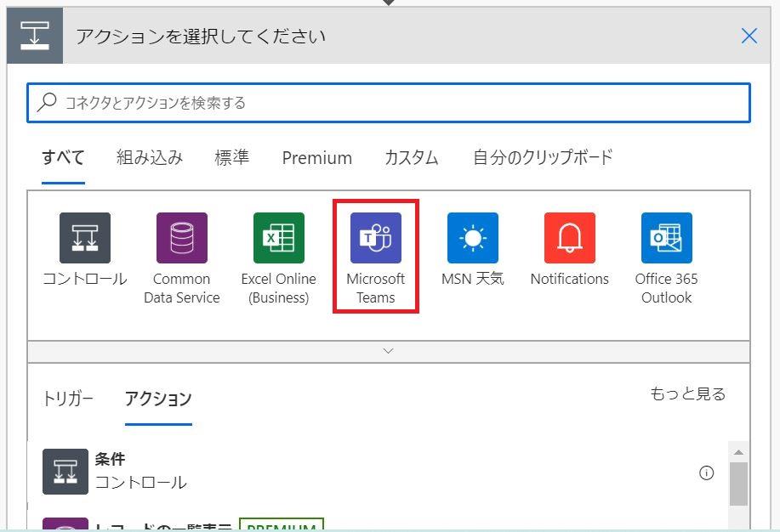780x532 pixels.
Task: Select the 条件 action text
Action: (x=110, y=458)
